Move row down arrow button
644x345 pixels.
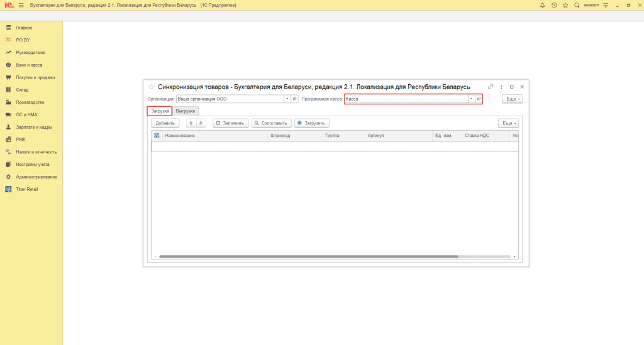click(x=201, y=123)
